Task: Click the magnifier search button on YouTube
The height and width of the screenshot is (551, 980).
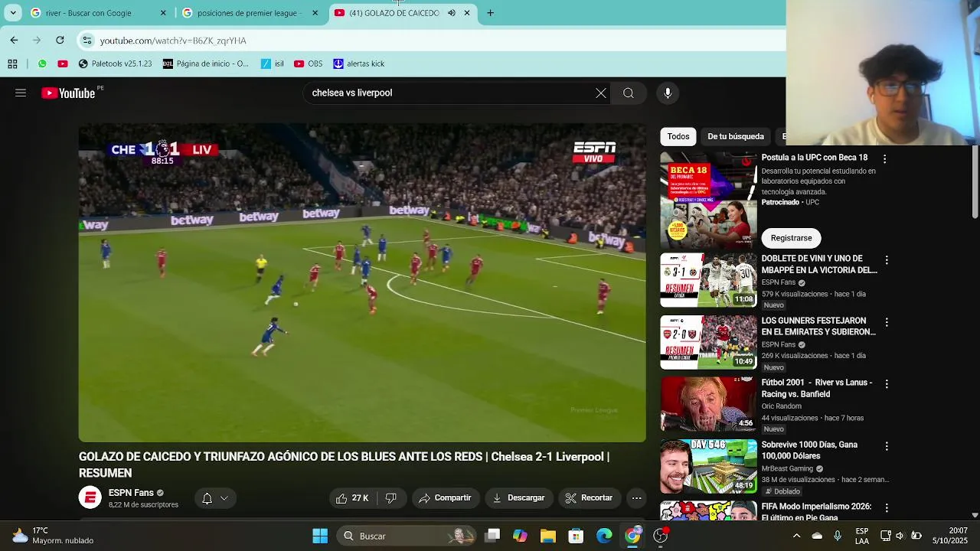Action: [629, 93]
